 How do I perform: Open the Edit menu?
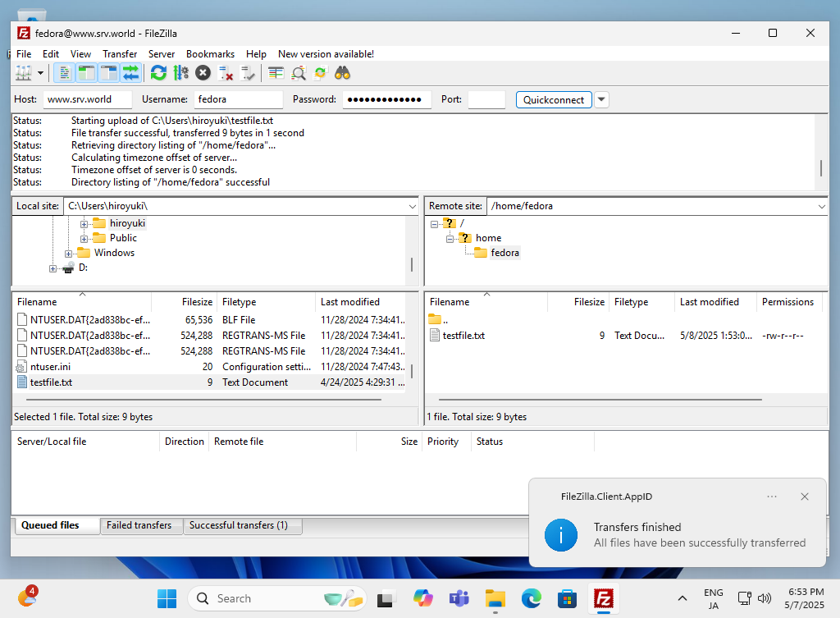[x=51, y=54]
